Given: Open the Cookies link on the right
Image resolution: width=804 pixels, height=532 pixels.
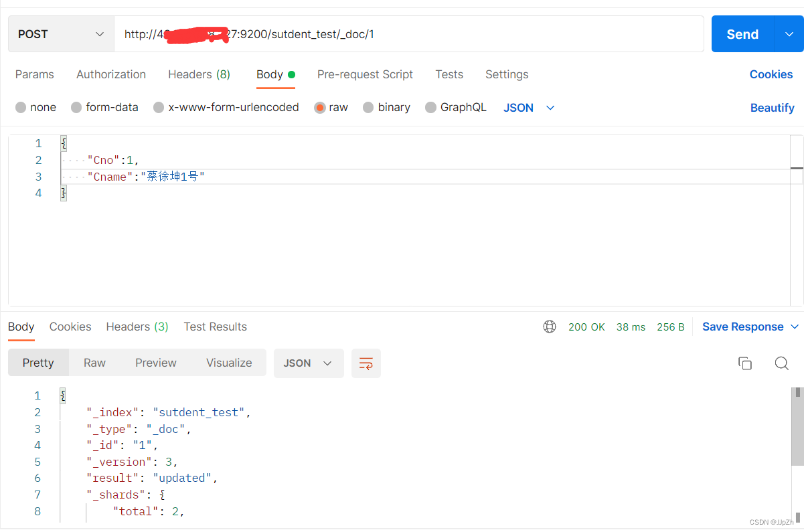Looking at the screenshot, I should click(x=771, y=74).
